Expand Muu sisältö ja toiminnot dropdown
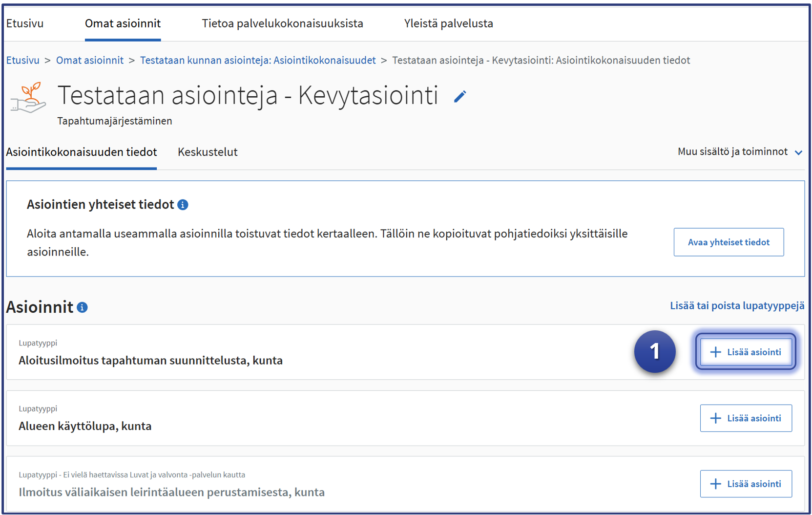 (739, 152)
